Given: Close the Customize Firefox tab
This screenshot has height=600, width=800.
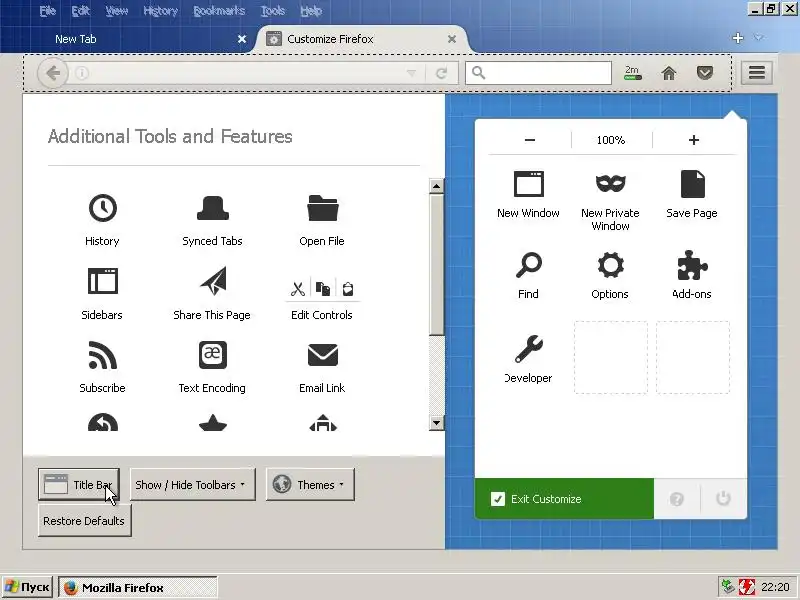Looking at the screenshot, I should [452, 39].
